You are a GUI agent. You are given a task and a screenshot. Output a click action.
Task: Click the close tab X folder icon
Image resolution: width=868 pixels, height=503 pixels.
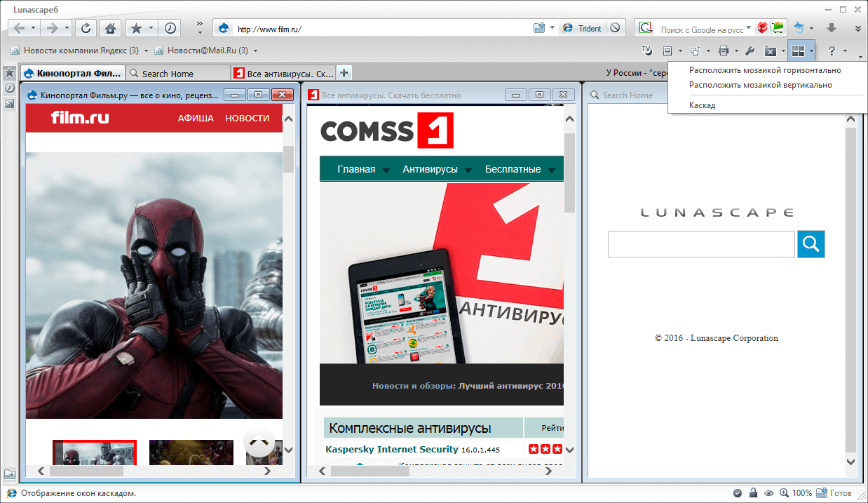pyautogui.click(x=770, y=51)
